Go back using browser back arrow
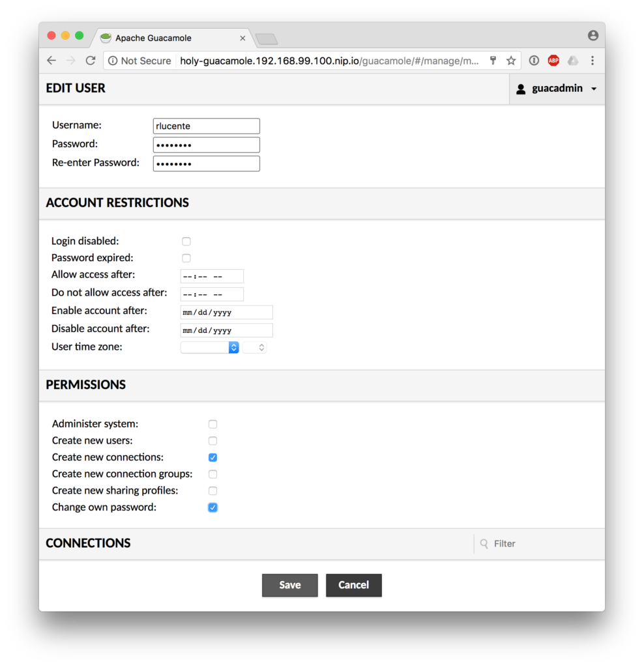The width and height of the screenshot is (644, 667). (51, 61)
